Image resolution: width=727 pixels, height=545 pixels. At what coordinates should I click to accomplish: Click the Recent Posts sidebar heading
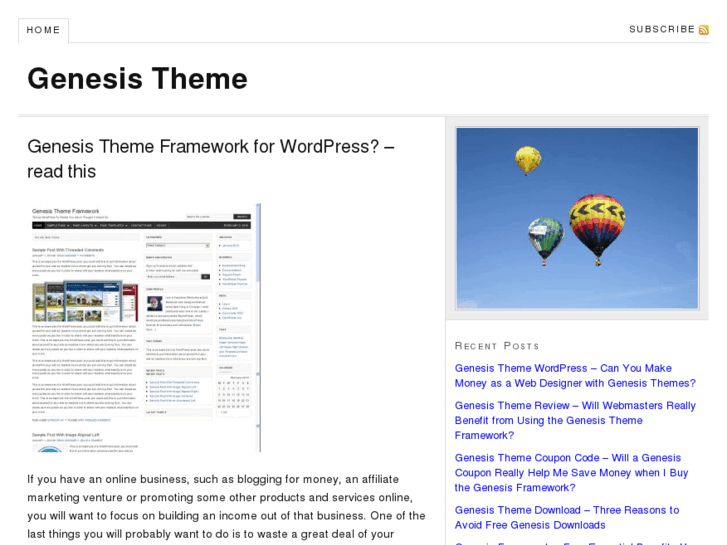coord(497,346)
